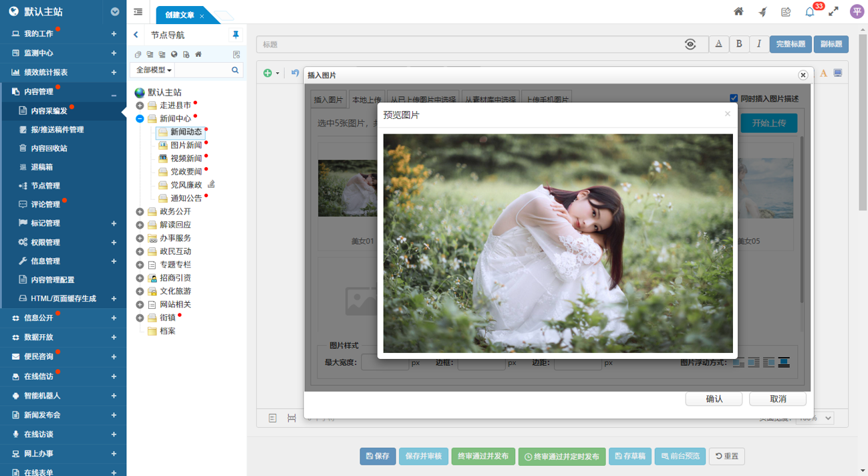This screenshot has height=476, width=868.
Task: Collapse the 新闻中心 tree node
Action: [x=140, y=119]
